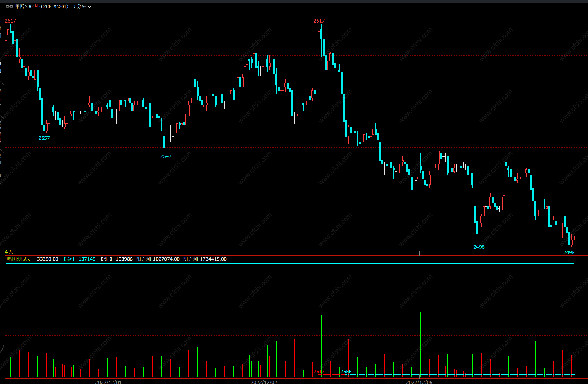Click the (CZCE MA301) contract code

pyautogui.click(x=54, y=6)
